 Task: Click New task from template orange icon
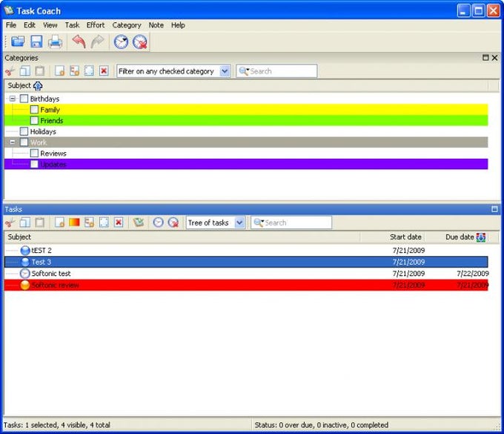74,223
